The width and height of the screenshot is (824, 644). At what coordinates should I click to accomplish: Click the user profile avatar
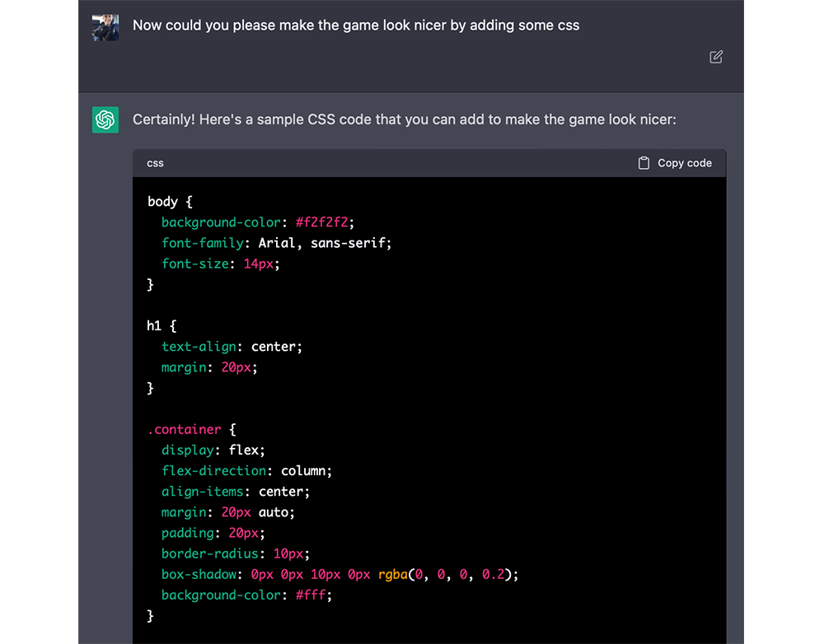pyautogui.click(x=105, y=27)
